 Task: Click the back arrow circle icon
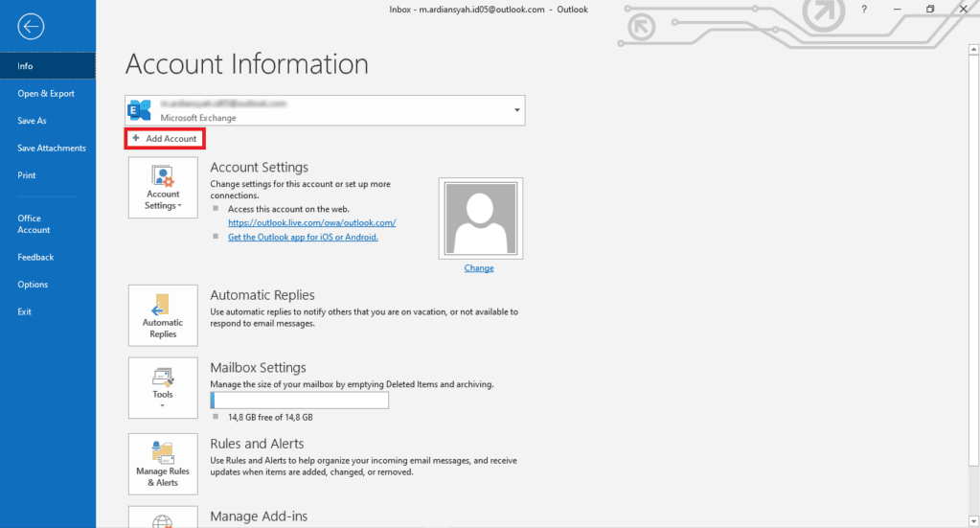coord(31,27)
